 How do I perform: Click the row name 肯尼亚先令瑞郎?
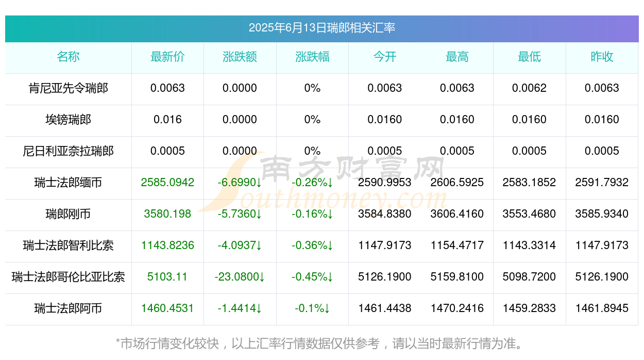click(x=69, y=88)
